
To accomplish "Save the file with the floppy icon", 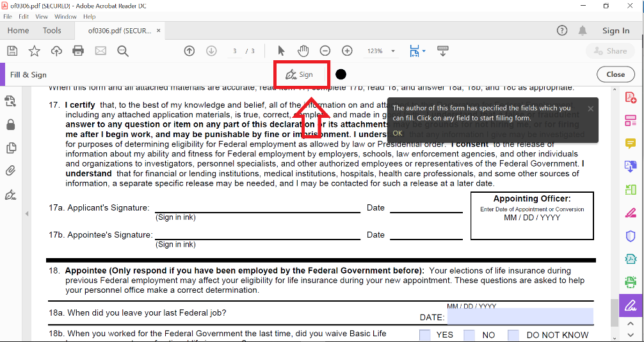I will point(12,51).
